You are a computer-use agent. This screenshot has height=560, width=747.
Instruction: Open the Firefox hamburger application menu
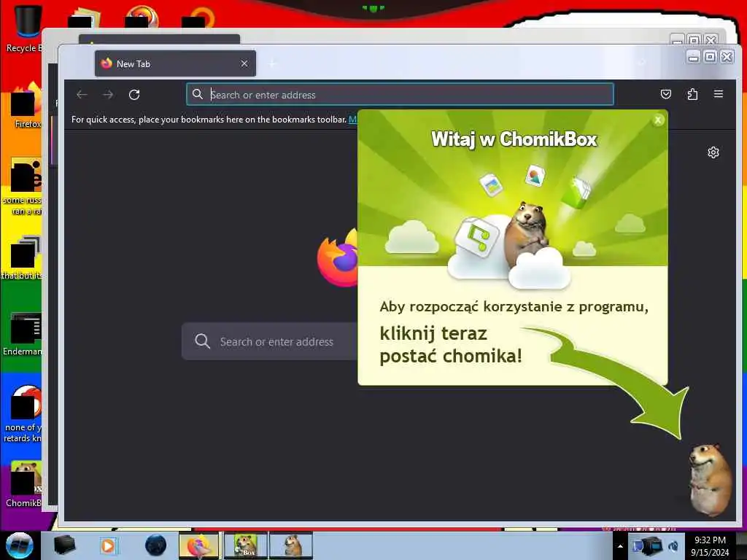pos(719,94)
